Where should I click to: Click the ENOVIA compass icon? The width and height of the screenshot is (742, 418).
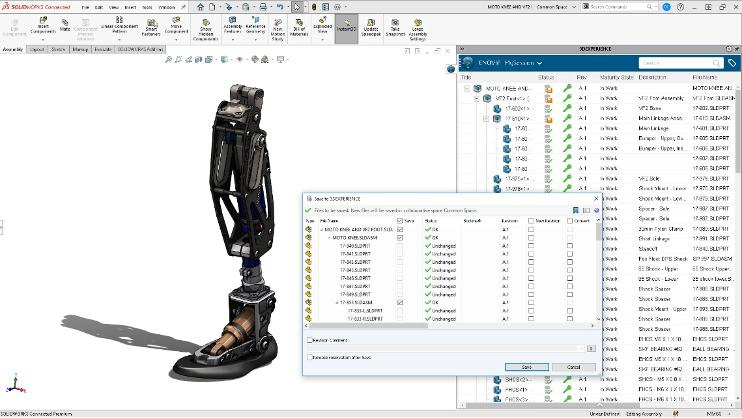point(468,62)
